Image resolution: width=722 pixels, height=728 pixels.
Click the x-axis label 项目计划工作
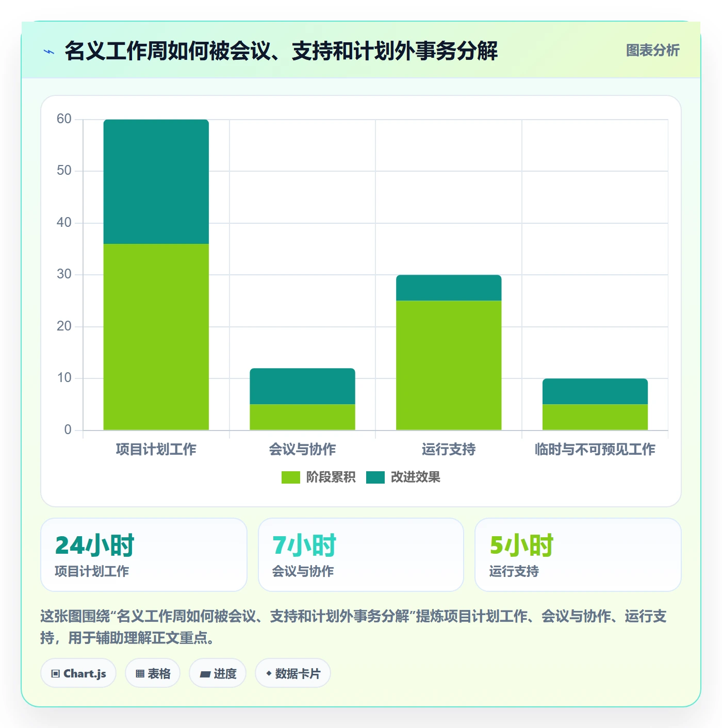pyautogui.click(x=156, y=450)
